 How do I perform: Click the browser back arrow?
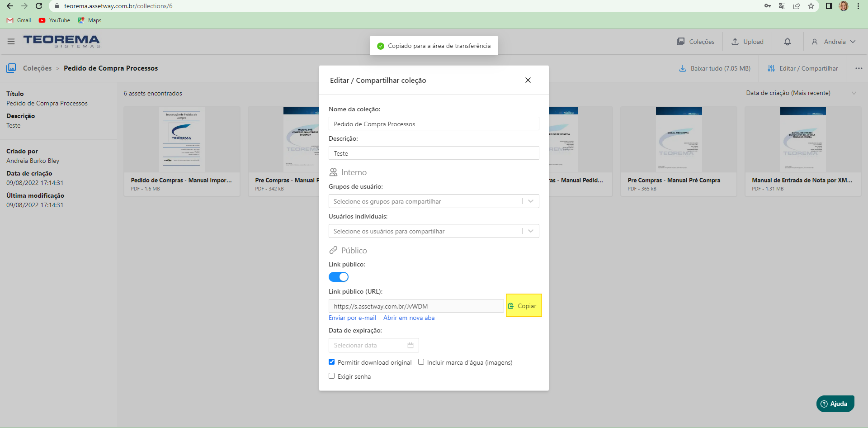point(10,6)
